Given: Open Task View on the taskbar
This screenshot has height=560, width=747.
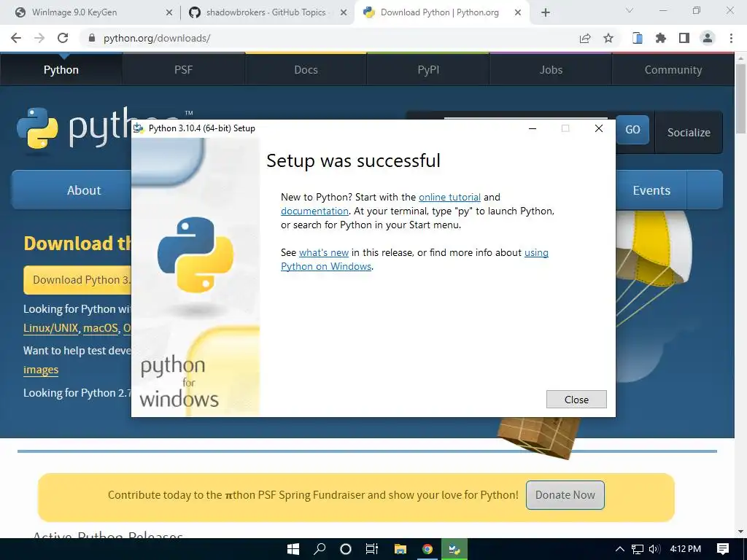Looking at the screenshot, I should tap(372, 549).
